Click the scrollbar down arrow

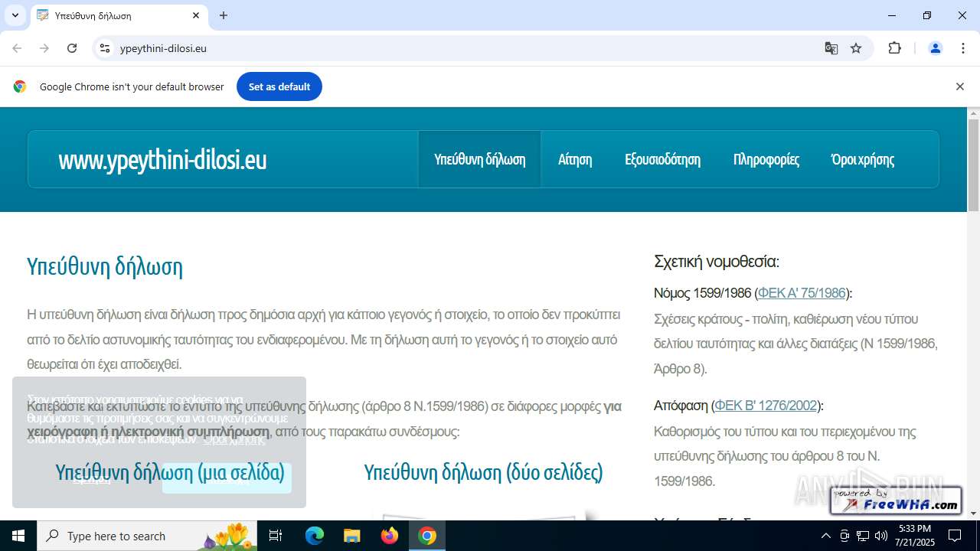(x=973, y=514)
